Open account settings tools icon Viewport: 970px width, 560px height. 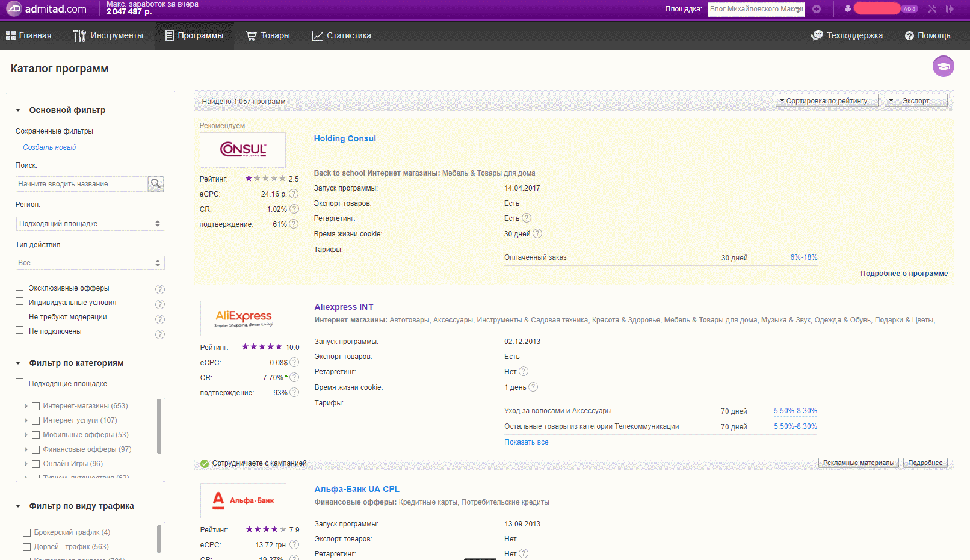[932, 9]
